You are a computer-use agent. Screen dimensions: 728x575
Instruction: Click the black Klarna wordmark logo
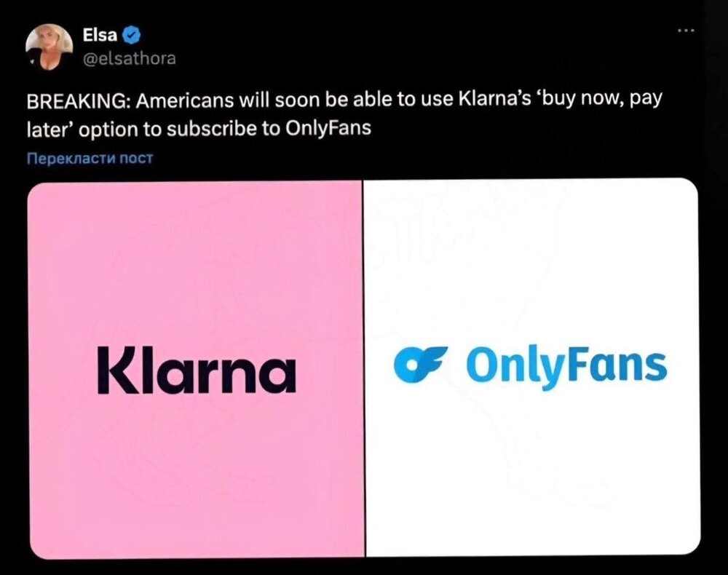coord(197,370)
